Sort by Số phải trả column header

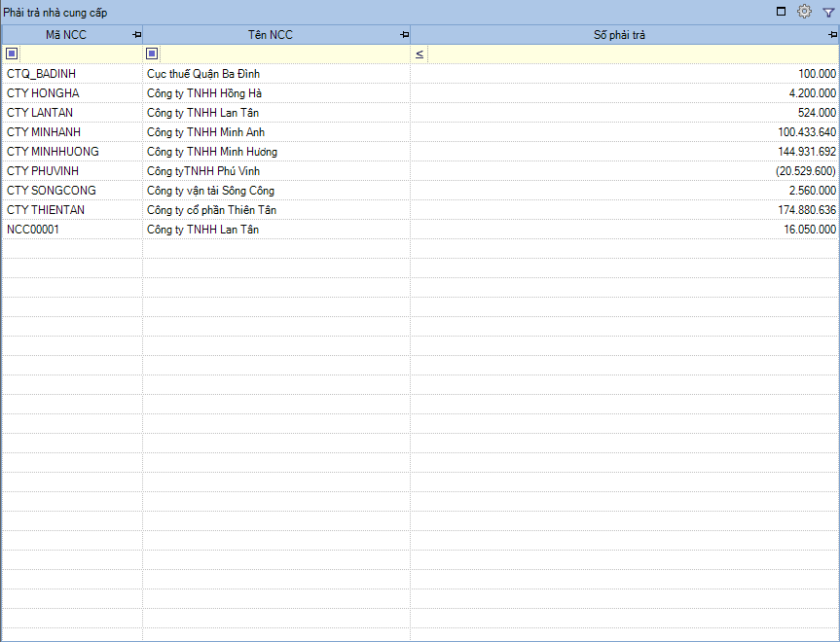619,35
